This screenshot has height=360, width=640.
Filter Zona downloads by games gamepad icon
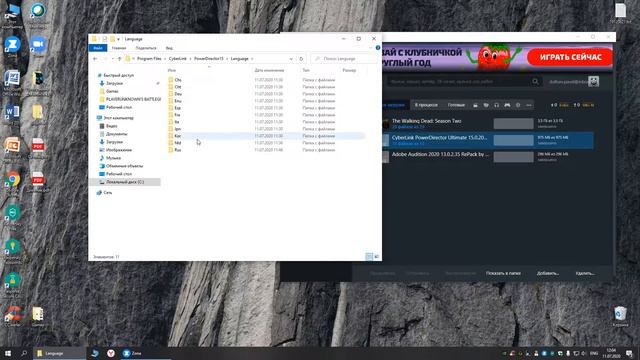coord(507,105)
